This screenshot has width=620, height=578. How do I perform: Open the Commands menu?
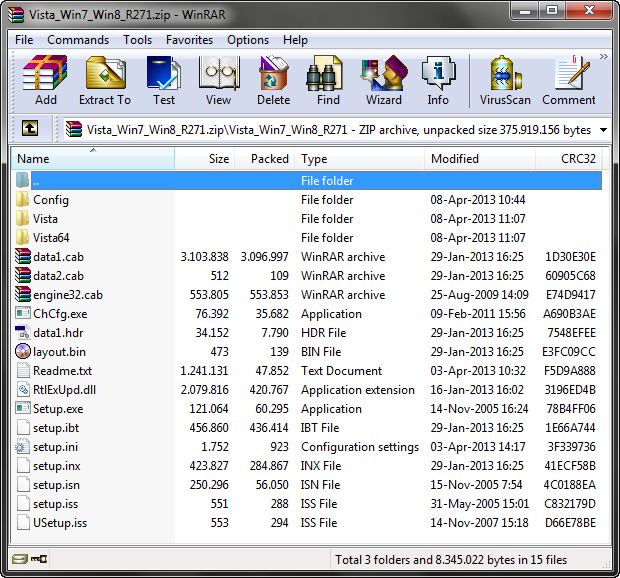78,40
